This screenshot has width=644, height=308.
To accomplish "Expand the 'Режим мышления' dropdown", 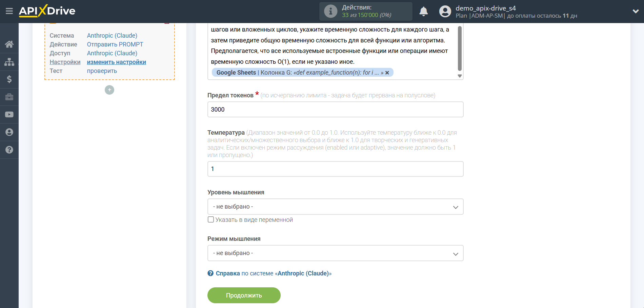I will click(335, 253).
